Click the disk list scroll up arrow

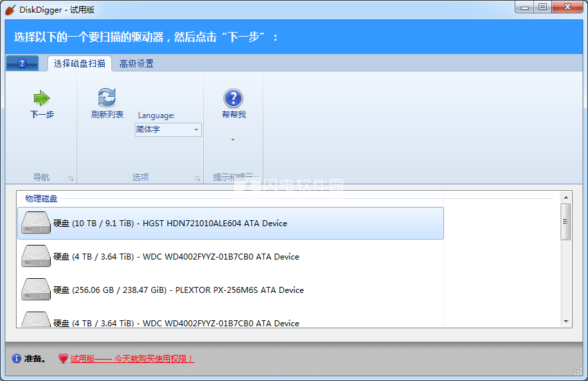coord(566,198)
